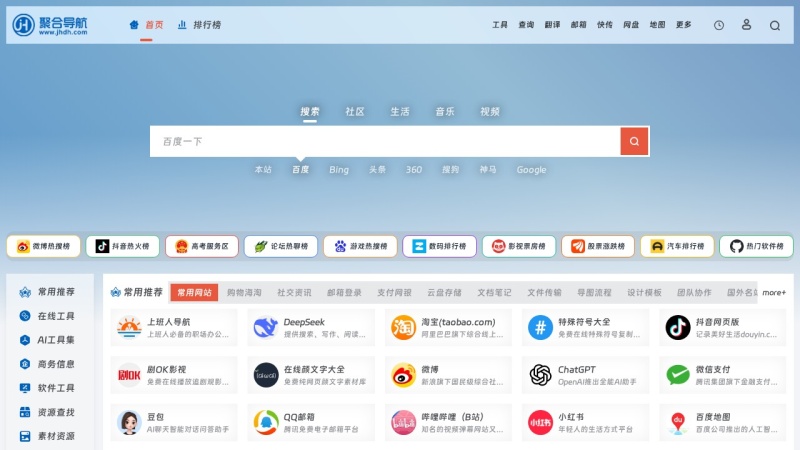Click the header search magnifier icon
This screenshot has height=450, width=800.
coord(774,25)
